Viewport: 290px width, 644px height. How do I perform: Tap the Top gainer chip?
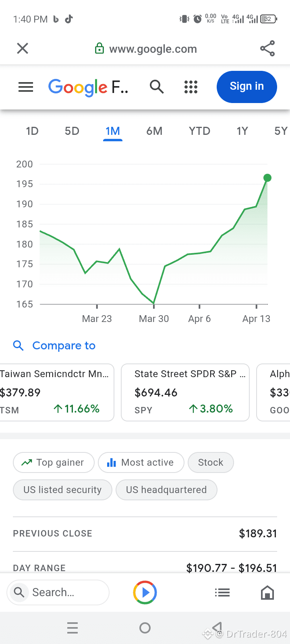click(x=54, y=462)
